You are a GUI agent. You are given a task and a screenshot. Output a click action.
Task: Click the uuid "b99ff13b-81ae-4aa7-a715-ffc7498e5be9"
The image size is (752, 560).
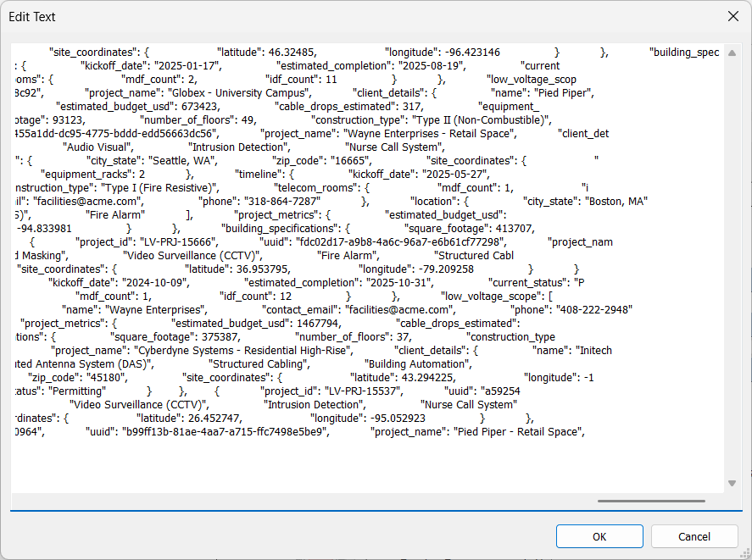tap(226, 432)
